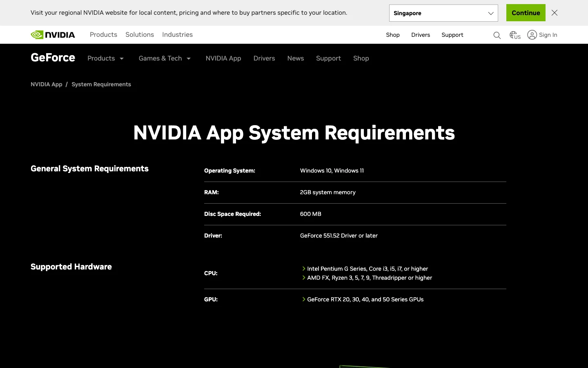Open Drivers in the GeForce menu
Screen dimensions: 588x368
264,58
